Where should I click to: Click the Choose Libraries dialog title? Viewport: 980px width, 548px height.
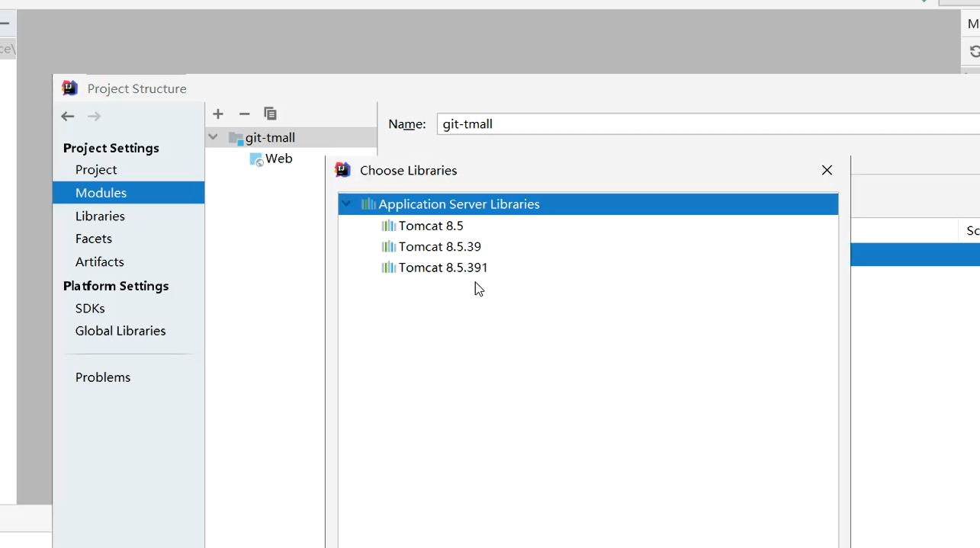coord(409,170)
